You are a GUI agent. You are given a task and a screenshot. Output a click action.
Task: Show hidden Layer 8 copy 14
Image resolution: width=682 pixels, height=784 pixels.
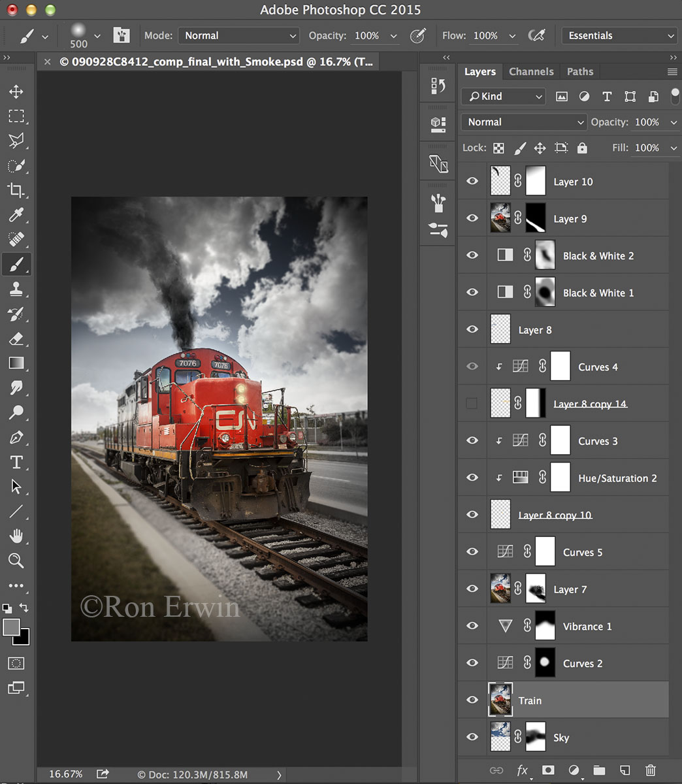point(472,404)
